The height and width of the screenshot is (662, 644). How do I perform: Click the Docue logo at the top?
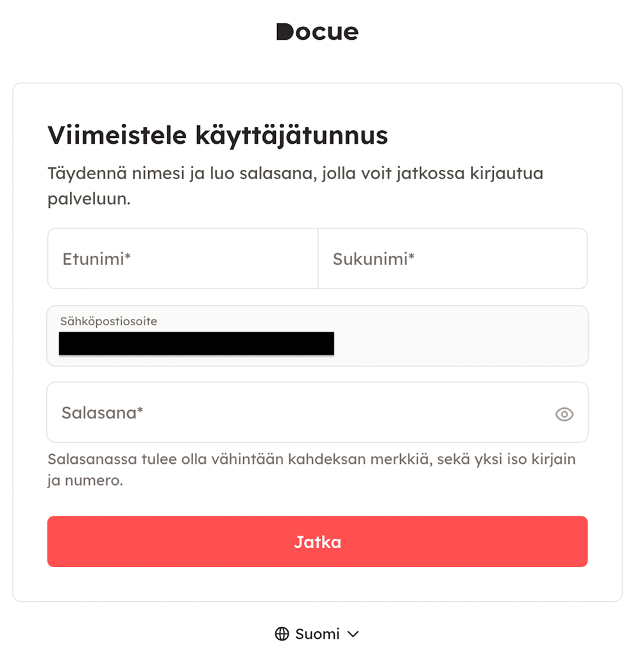317,31
